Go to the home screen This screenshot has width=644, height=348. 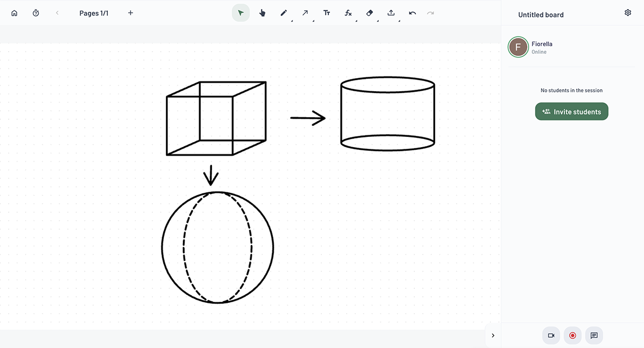pos(14,13)
